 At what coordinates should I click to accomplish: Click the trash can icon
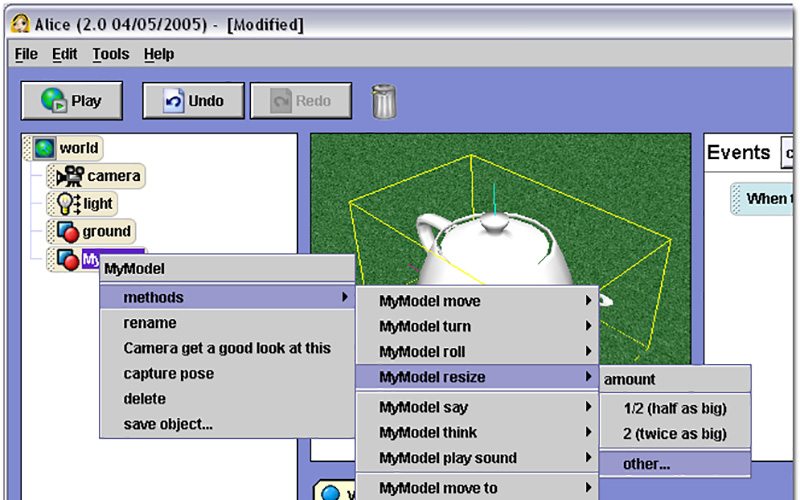384,102
